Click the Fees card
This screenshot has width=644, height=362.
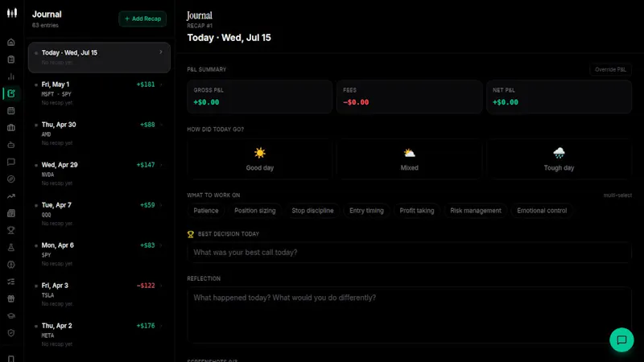click(409, 97)
